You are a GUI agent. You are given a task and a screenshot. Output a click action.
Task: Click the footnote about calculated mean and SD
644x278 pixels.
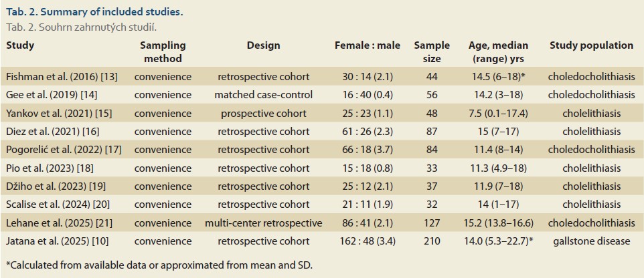pyautogui.click(x=158, y=265)
